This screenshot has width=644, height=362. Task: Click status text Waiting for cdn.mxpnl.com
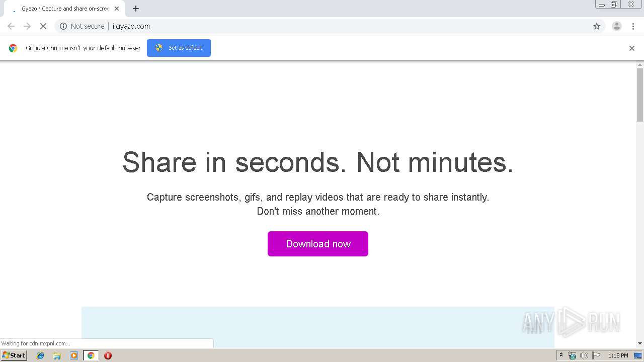36,343
